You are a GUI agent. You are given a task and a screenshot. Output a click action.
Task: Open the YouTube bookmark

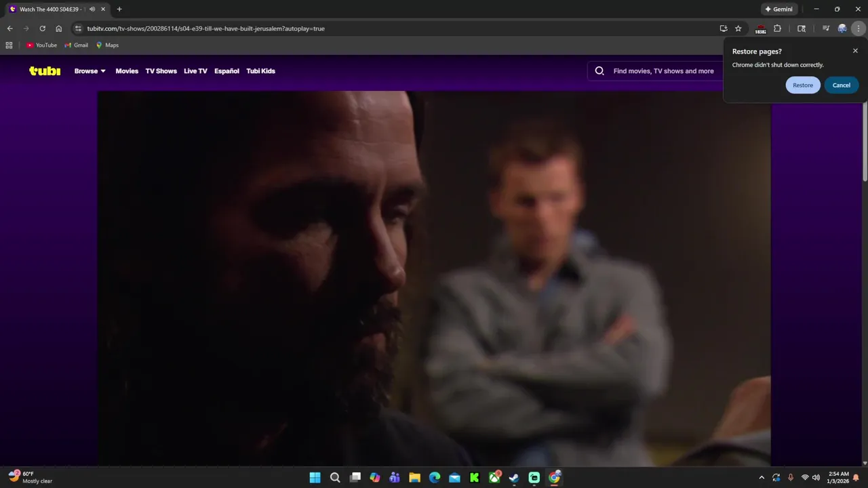pos(41,45)
